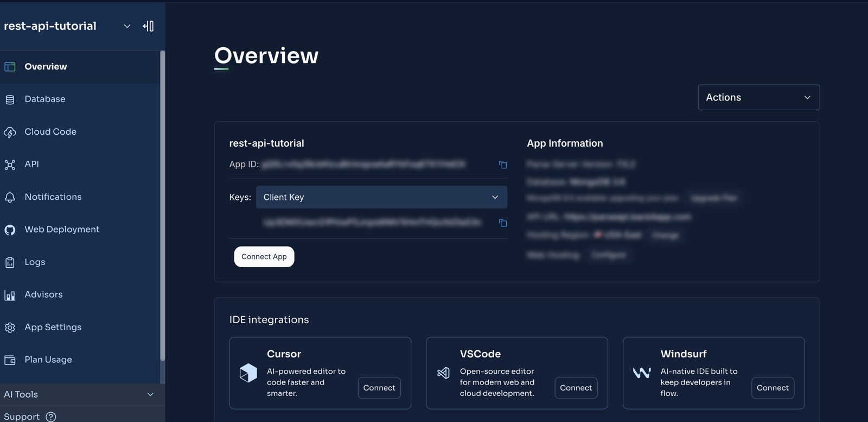868x422 pixels.
Task: Click the Cursor cube logo
Action: 248,373
